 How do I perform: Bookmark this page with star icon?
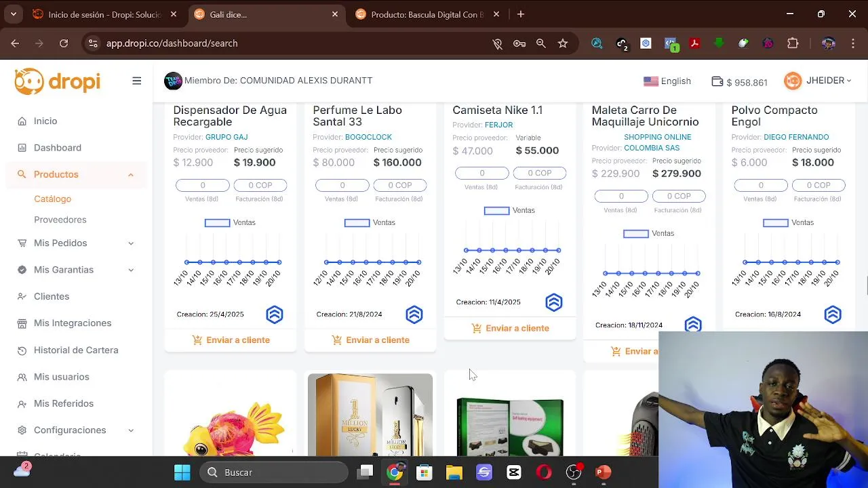pos(563,43)
